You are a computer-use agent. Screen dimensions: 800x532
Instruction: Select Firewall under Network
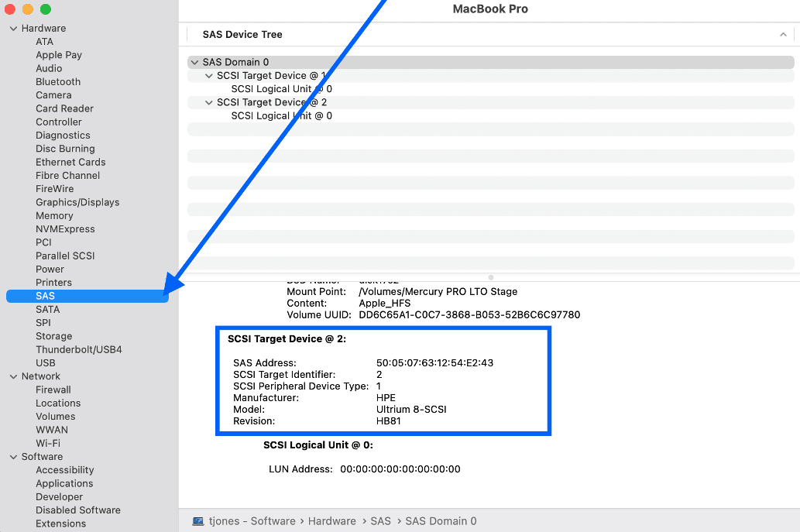pyautogui.click(x=53, y=390)
